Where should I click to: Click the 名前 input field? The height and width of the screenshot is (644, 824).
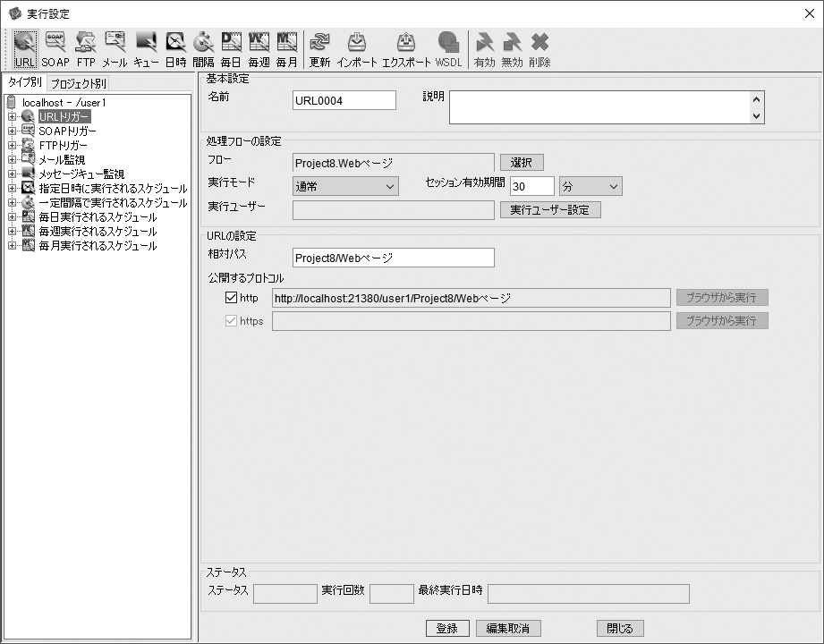[x=344, y=100]
